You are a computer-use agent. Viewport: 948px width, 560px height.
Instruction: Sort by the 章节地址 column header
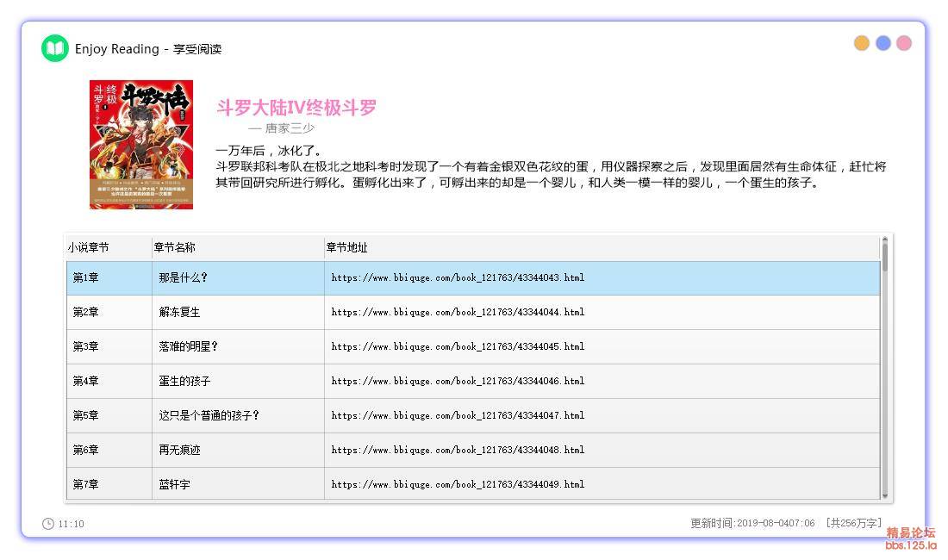click(x=602, y=247)
